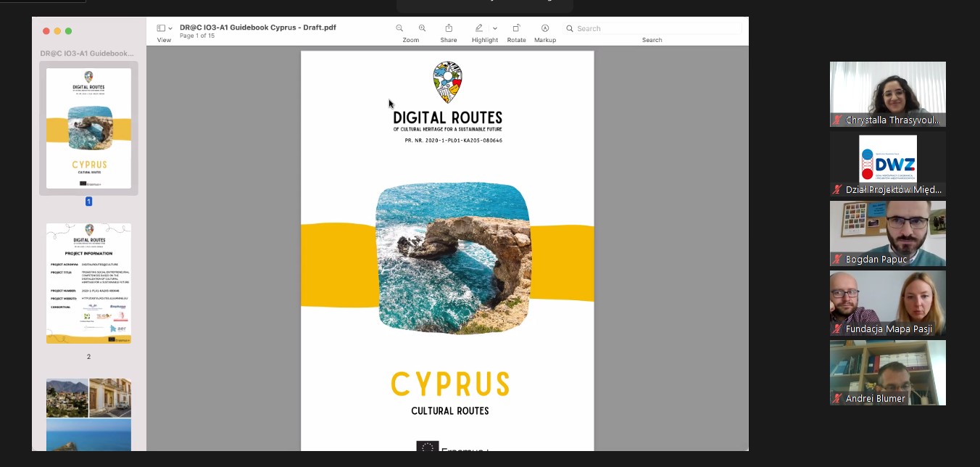The width and height of the screenshot is (980, 467).
Task: Zoom out of the PDF page
Action: pos(399,28)
